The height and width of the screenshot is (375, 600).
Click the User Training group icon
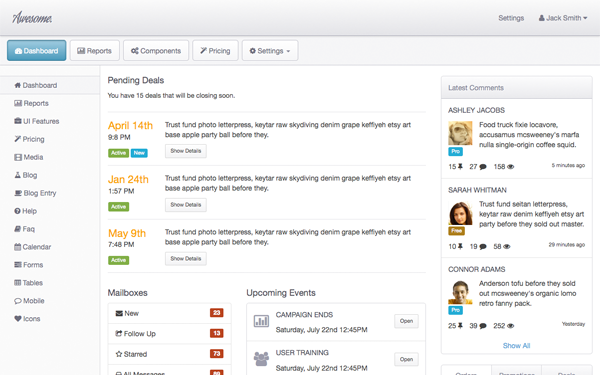(x=261, y=359)
